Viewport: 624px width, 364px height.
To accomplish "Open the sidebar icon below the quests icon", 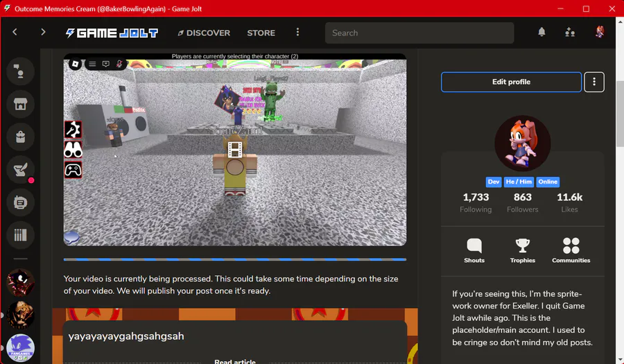I will [20, 202].
